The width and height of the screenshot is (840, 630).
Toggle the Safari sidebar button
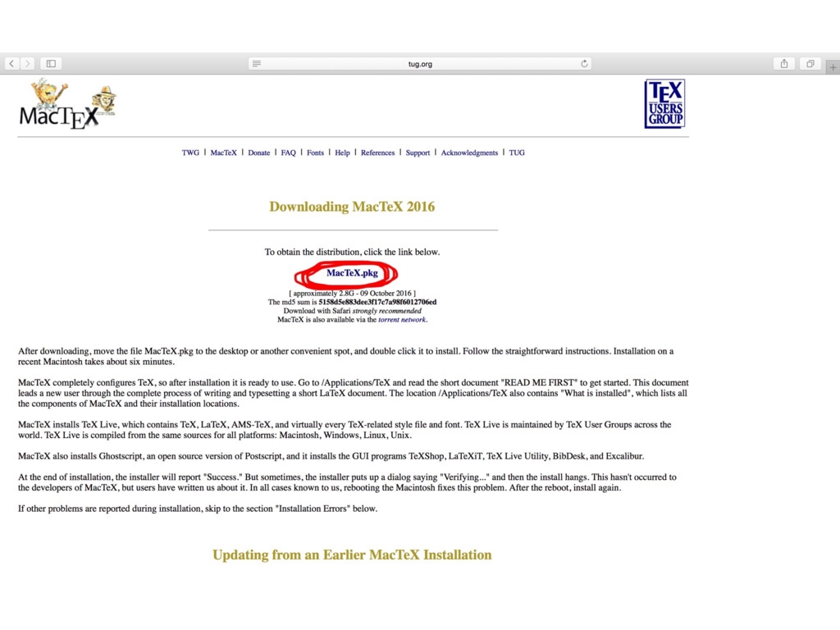pos(51,63)
